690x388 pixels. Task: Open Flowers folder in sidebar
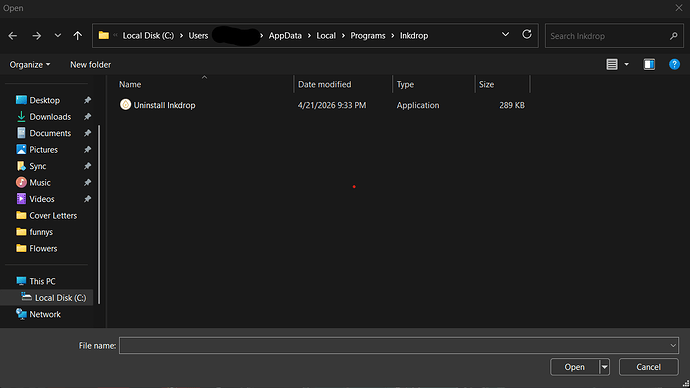pyautogui.click(x=43, y=249)
